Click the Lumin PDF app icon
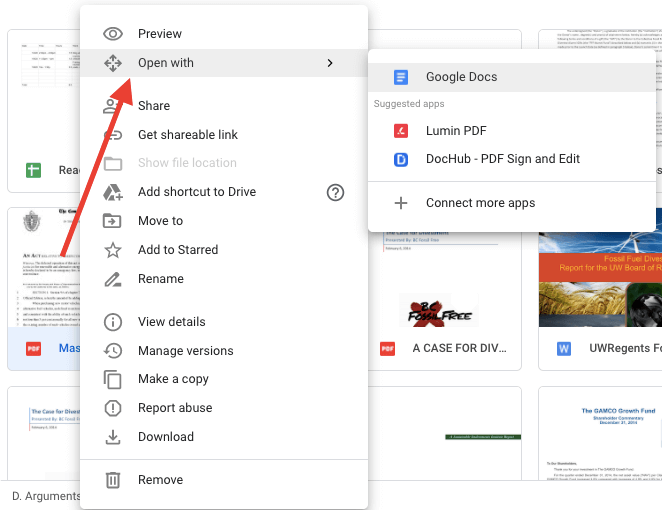 point(401,131)
